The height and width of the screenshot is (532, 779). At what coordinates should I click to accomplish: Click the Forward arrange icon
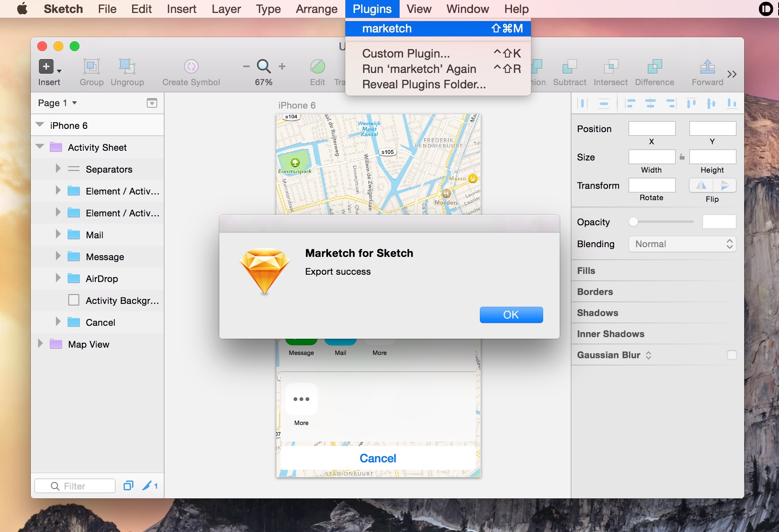click(x=707, y=66)
